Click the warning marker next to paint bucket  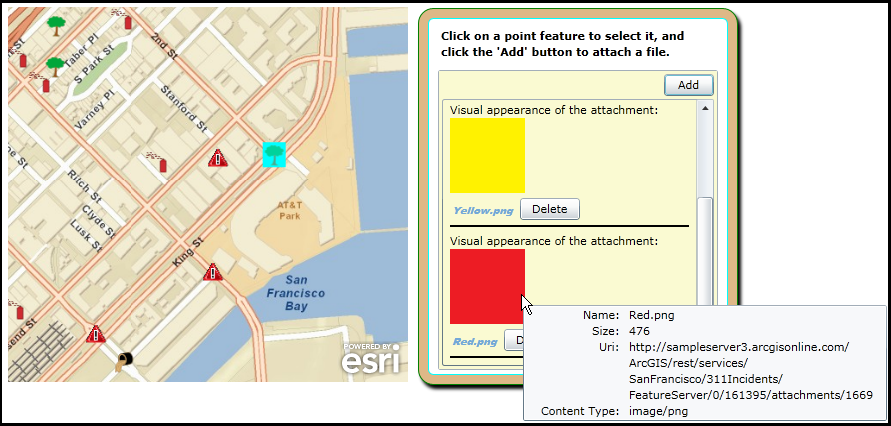click(x=95, y=333)
